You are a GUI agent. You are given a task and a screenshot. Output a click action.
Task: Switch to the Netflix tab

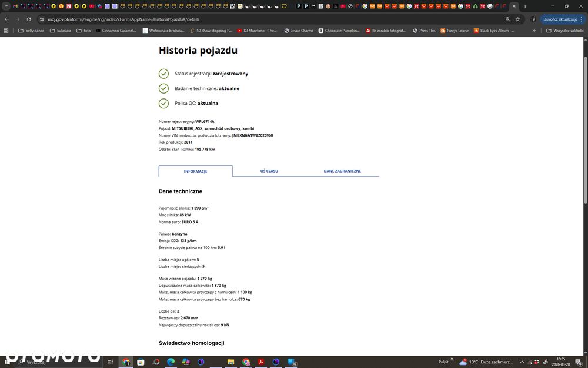[x=69, y=6]
